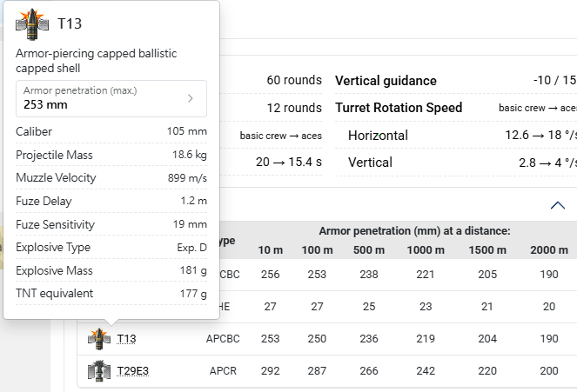Click the T13 shell icon in ammunition table

tap(99, 339)
